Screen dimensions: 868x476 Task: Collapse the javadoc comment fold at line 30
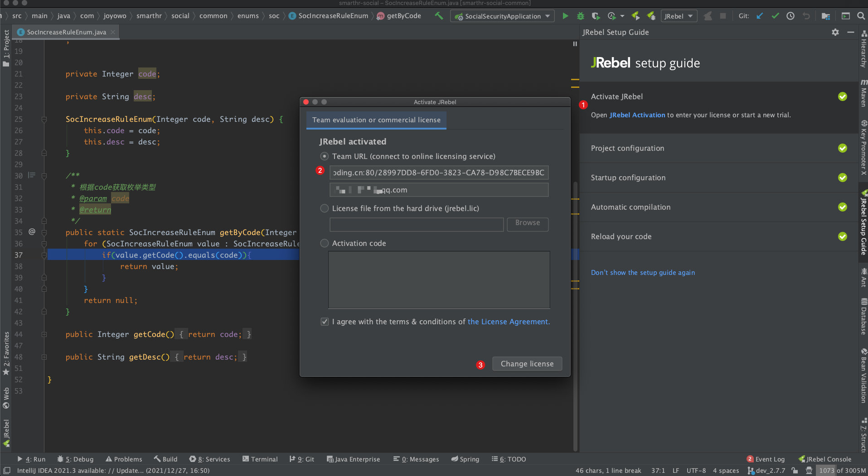44,175
